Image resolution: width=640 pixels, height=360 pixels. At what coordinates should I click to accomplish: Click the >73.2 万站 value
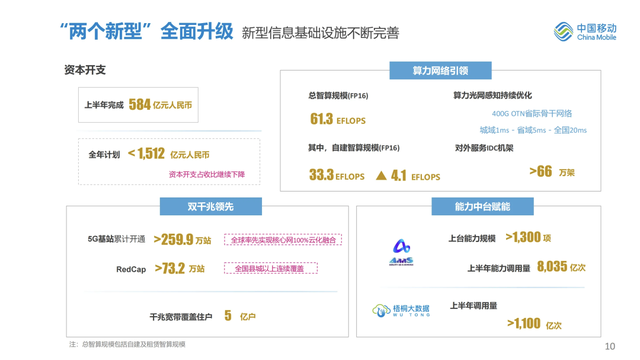point(180,268)
